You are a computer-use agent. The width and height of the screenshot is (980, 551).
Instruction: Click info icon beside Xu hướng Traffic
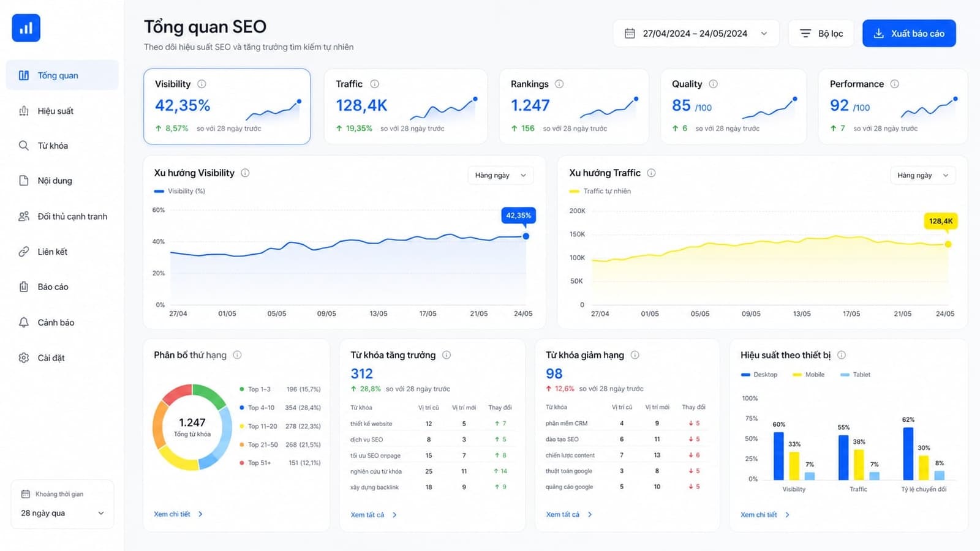[651, 173]
